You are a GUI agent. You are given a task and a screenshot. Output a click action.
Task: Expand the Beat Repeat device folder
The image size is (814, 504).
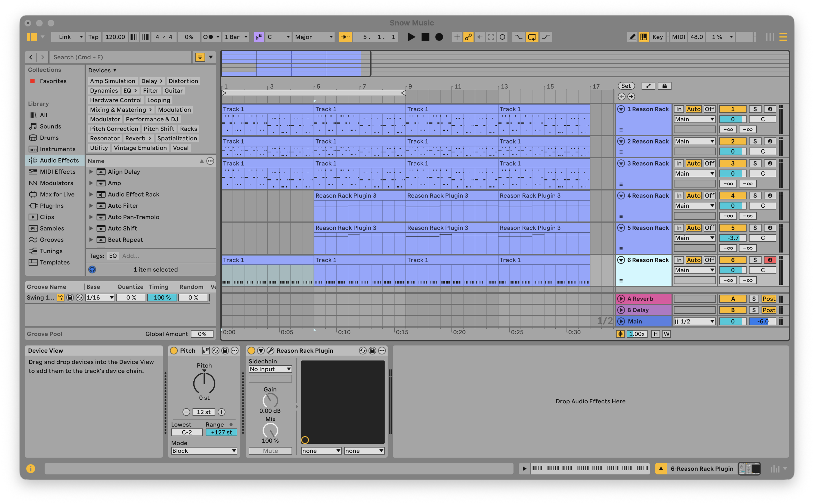click(91, 240)
